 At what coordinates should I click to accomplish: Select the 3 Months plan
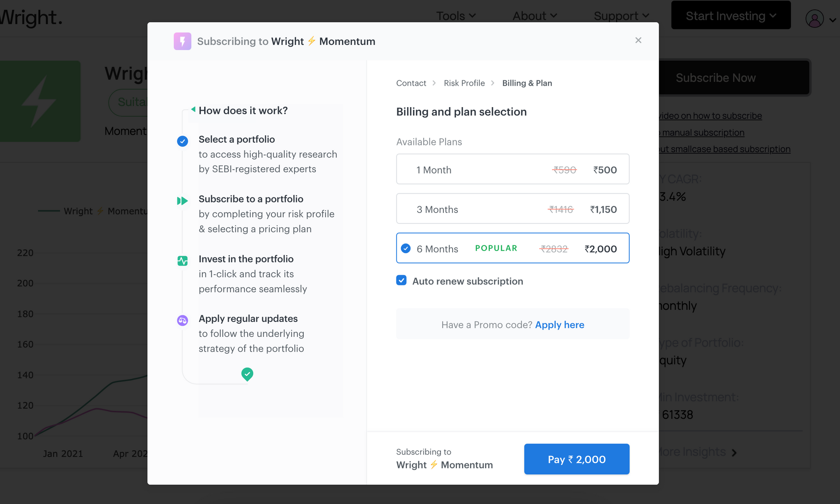pyautogui.click(x=512, y=208)
